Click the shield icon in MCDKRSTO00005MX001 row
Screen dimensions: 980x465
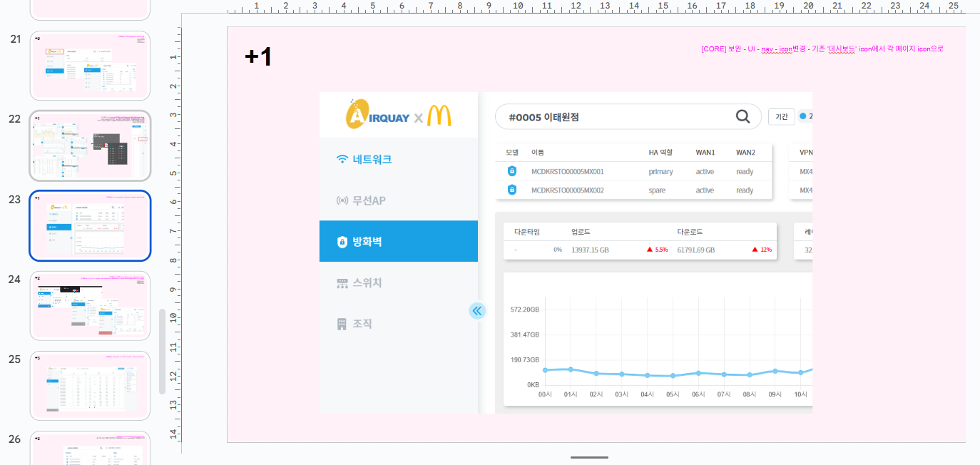pyautogui.click(x=511, y=171)
